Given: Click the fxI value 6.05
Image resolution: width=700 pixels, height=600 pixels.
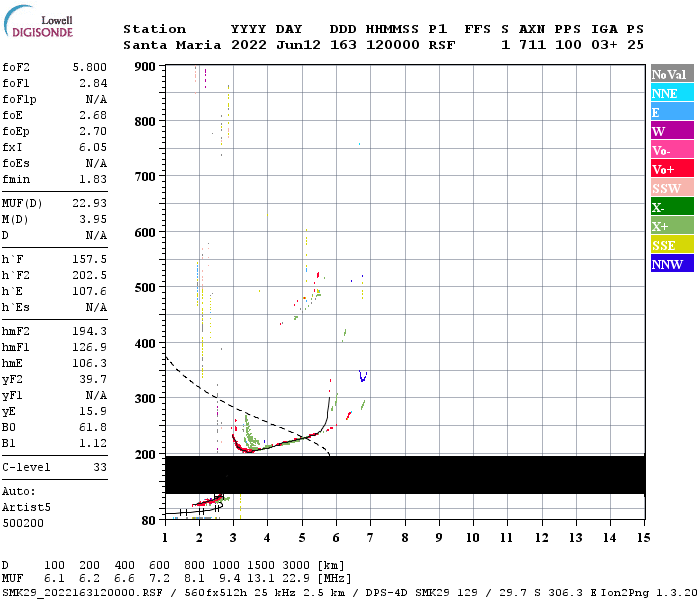Looking at the screenshot, I should click(93, 147).
